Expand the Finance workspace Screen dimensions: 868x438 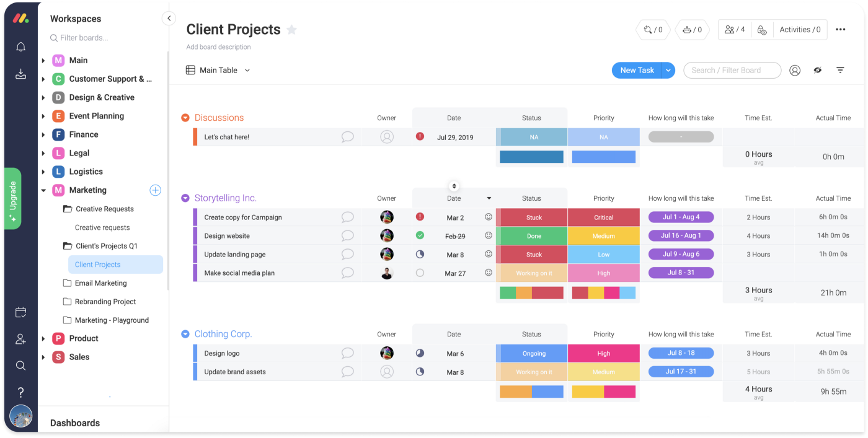point(43,134)
